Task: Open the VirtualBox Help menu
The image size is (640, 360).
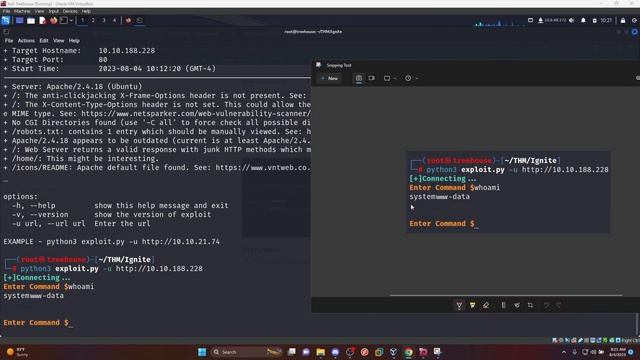Action: coord(86,11)
